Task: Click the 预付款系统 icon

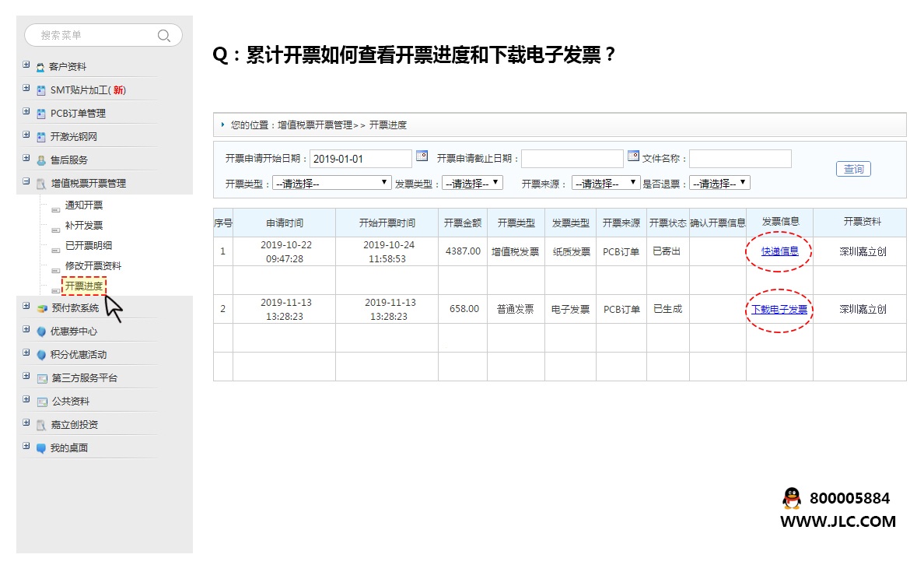Action: (42, 308)
